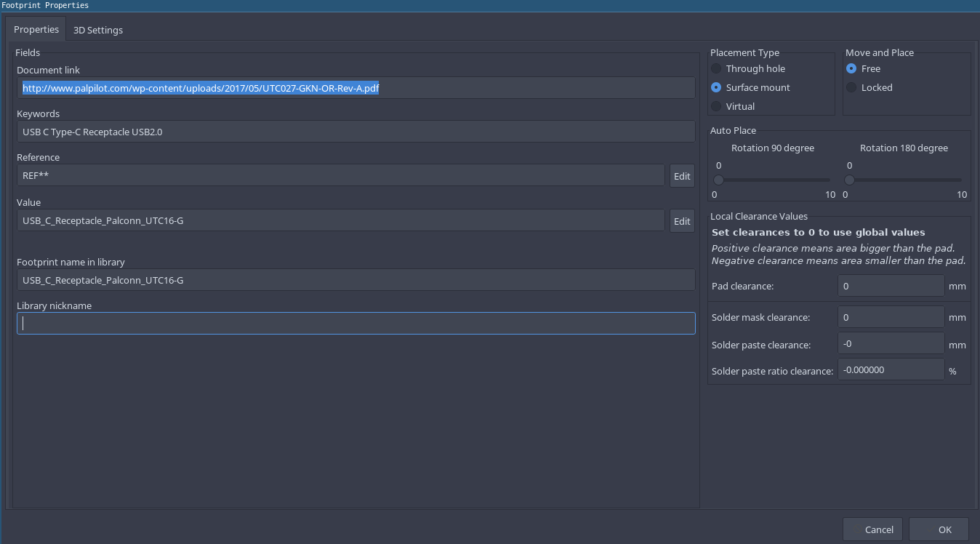
Task: Click the Solder paste ratio clearance field
Action: tap(891, 369)
